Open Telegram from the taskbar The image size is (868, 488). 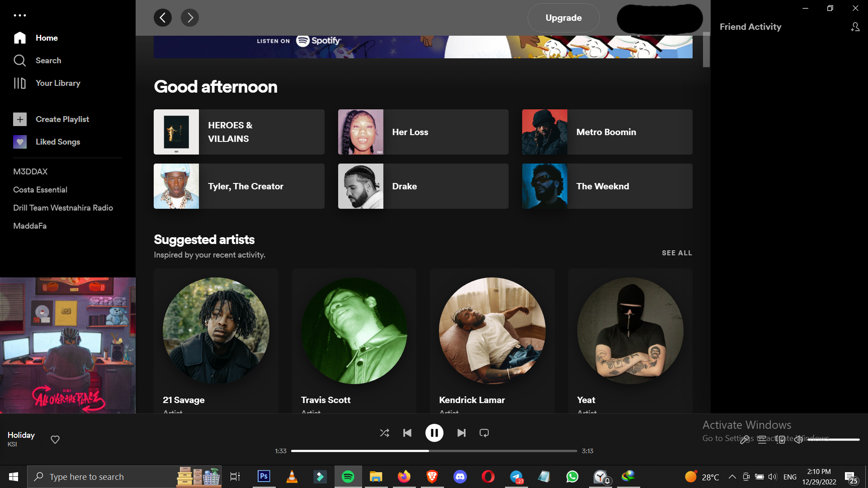(x=516, y=477)
